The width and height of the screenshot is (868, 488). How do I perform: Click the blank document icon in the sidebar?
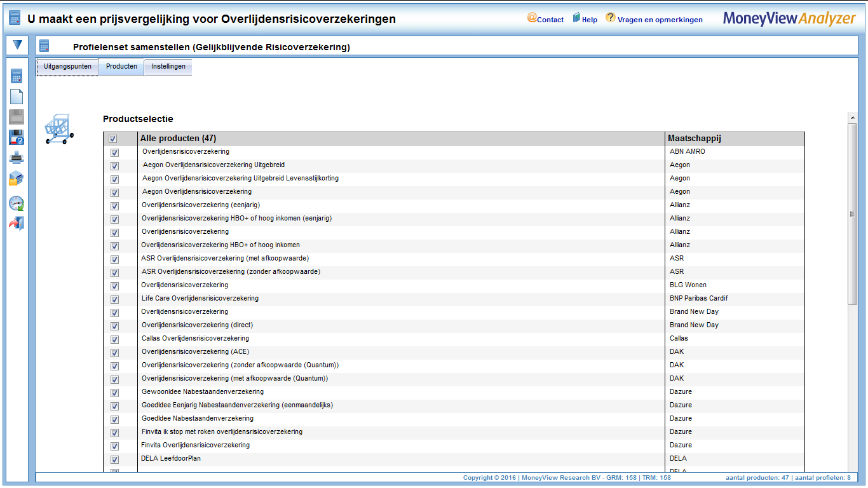17,97
